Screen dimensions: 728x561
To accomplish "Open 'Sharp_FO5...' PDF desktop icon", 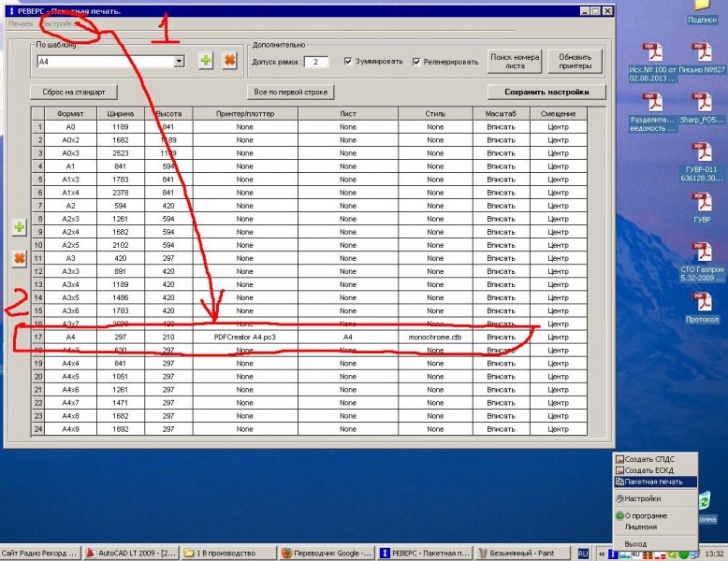I will tap(702, 108).
